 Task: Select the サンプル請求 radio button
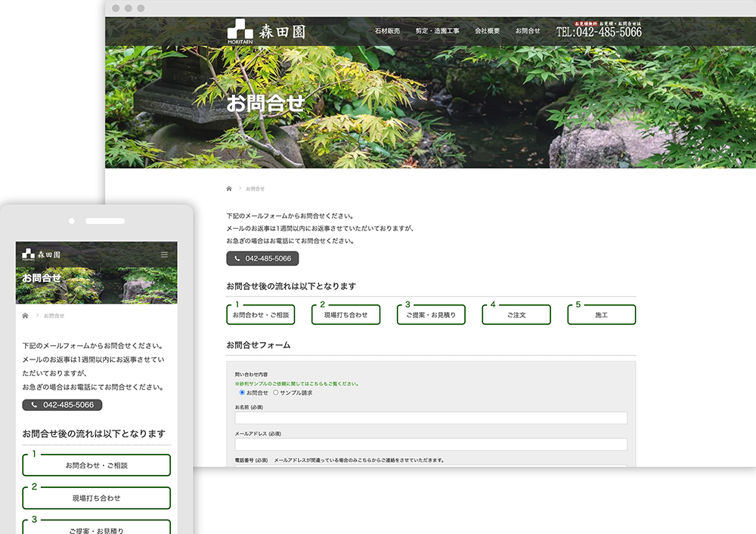coord(275,393)
